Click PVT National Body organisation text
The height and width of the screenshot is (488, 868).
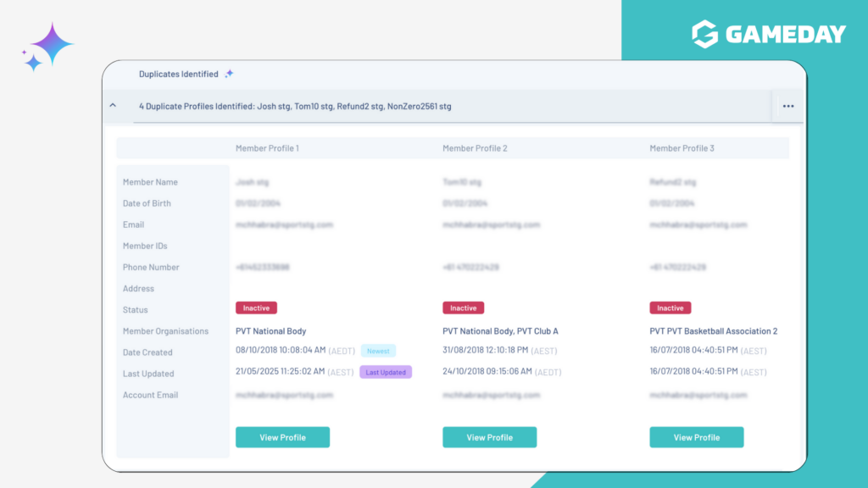coord(270,331)
